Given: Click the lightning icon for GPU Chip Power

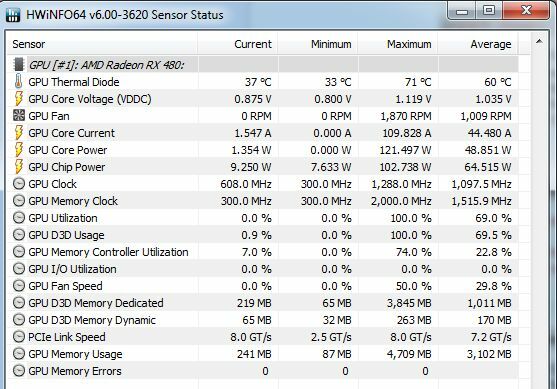Looking at the screenshot, I should (x=18, y=167).
